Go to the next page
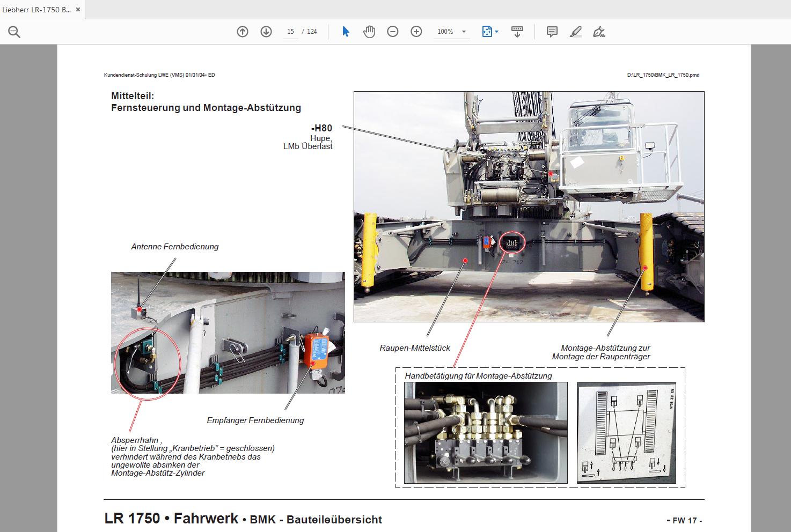Screen dimensions: 791x532 [x=265, y=31]
